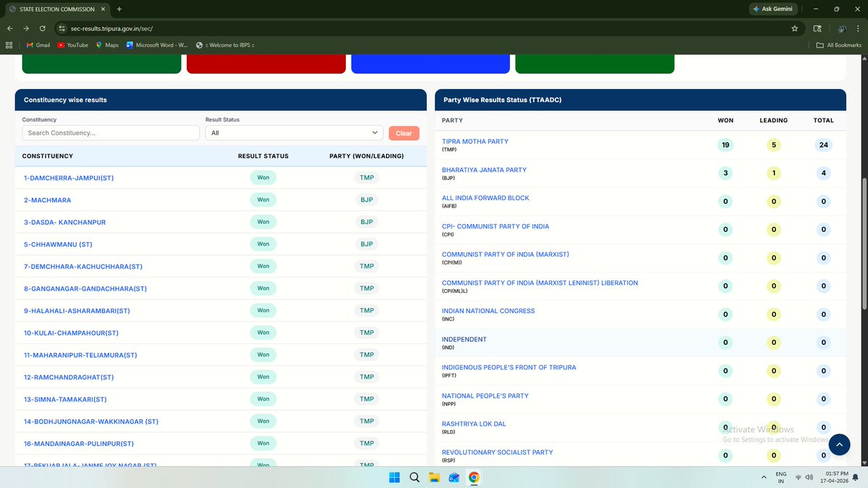
Task: Select the State Election Commission tab
Action: point(56,9)
